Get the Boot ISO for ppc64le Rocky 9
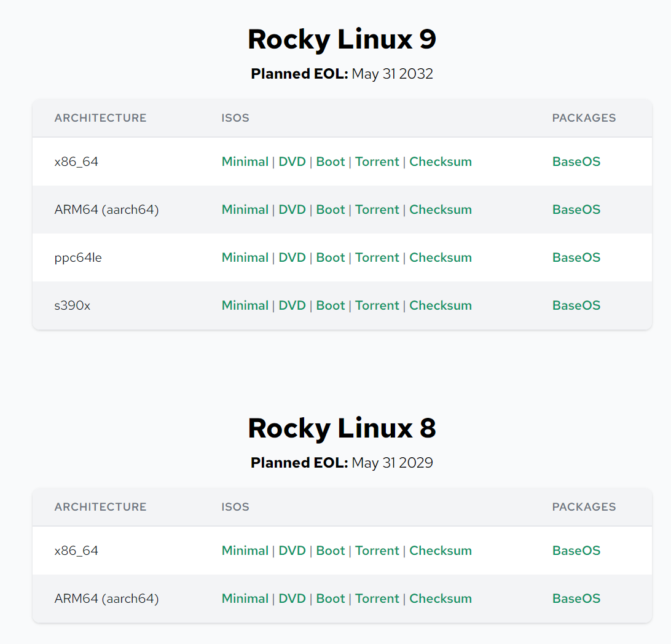 pyautogui.click(x=331, y=257)
